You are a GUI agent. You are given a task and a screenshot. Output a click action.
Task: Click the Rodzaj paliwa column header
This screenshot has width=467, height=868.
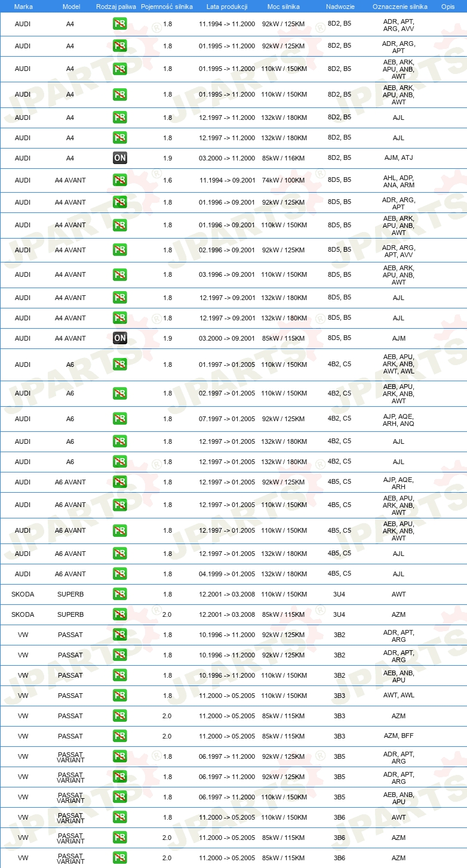coord(116,7)
